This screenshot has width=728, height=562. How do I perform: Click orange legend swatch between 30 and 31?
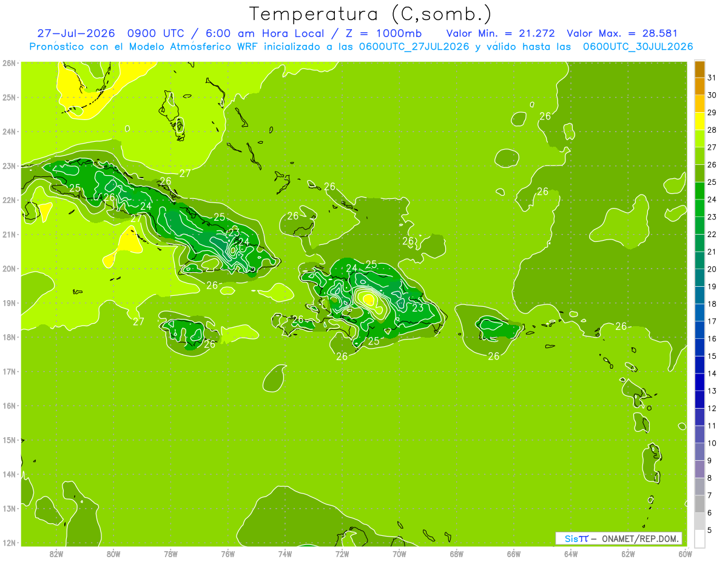(x=699, y=87)
